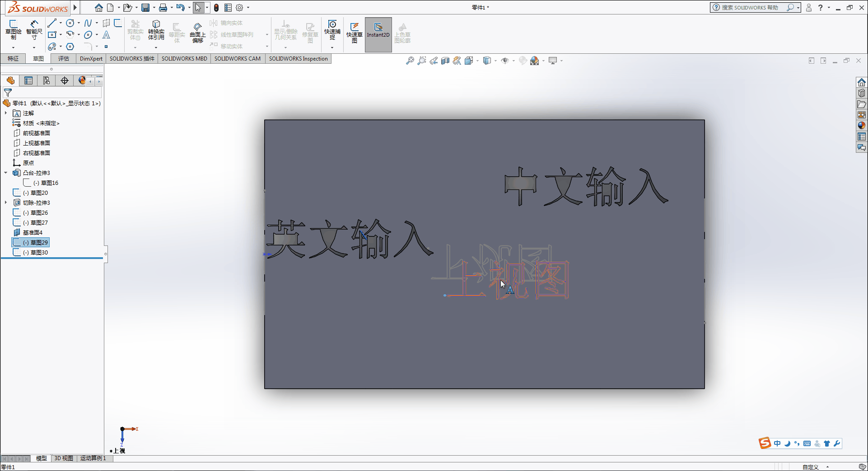Screen dimensions: 868x471
Task: Switch to the 评估 (Evaluate) tab
Action: click(x=64, y=59)
